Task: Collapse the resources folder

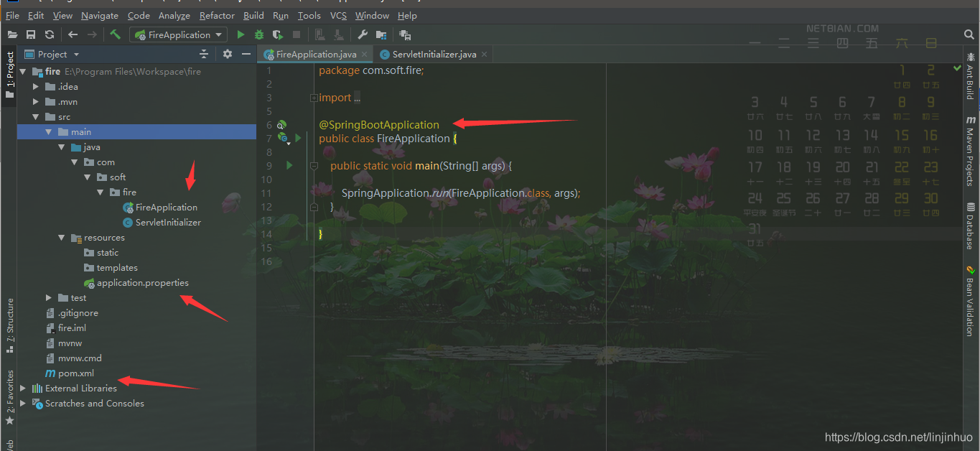Action: point(62,237)
